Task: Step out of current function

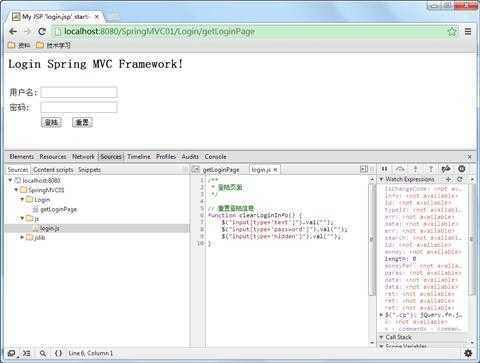Action: click(430, 169)
